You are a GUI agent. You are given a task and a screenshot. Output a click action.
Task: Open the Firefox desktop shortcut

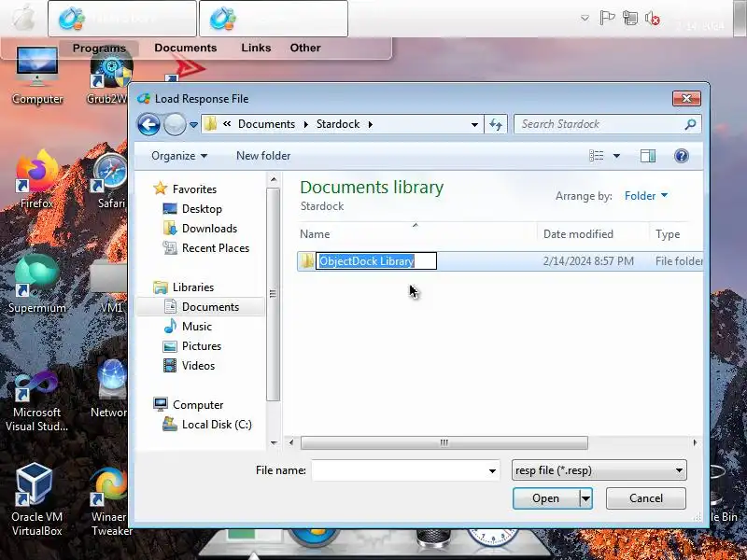[37, 180]
